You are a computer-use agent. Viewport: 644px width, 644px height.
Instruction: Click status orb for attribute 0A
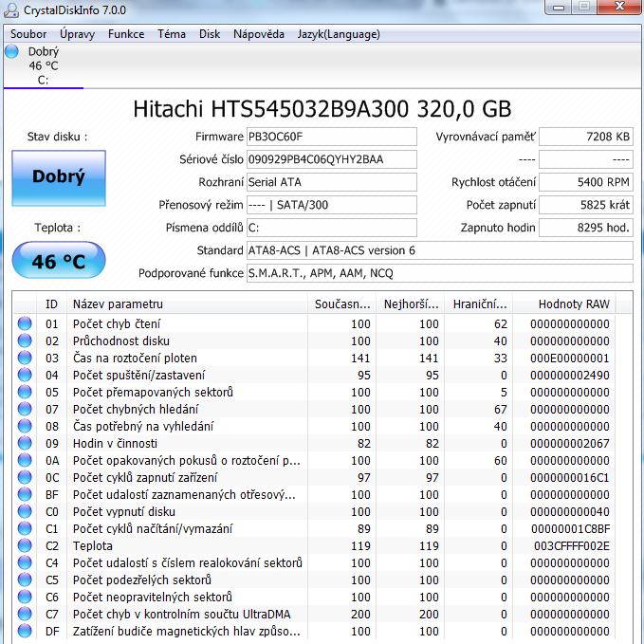[25, 460]
